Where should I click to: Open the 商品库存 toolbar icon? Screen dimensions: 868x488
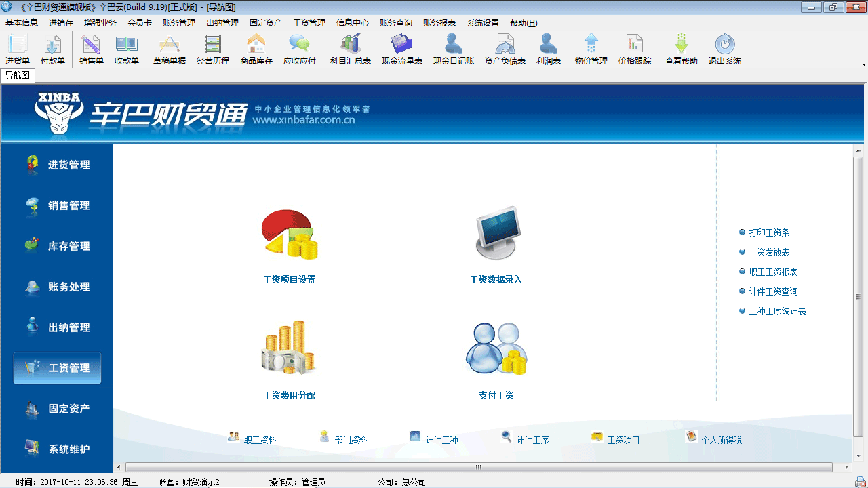[256, 49]
